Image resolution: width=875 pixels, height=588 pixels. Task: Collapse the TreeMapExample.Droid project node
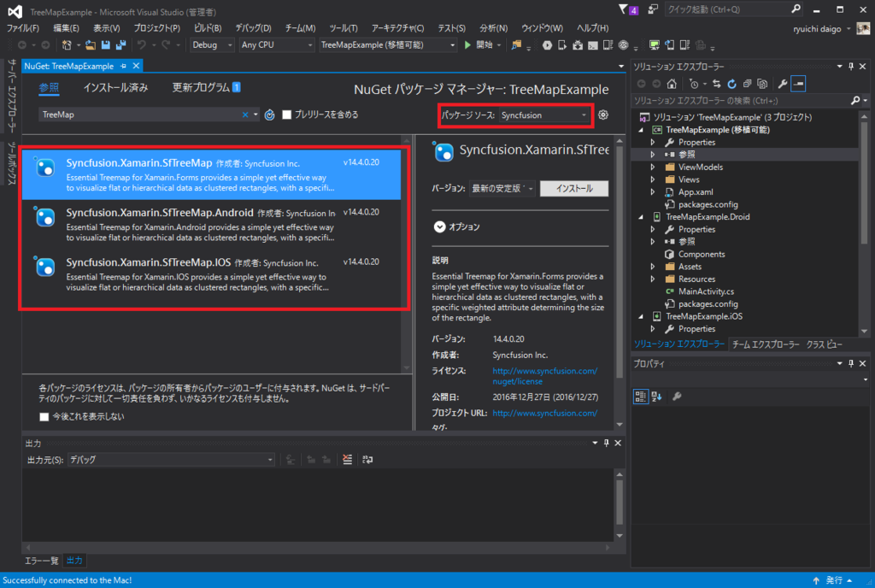point(641,217)
